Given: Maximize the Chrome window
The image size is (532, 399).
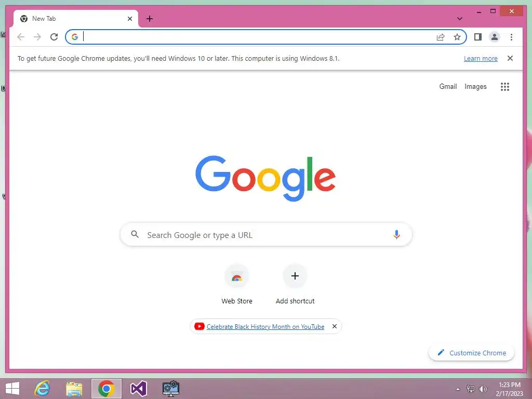Looking at the screenshot, I should coord(493,11).
